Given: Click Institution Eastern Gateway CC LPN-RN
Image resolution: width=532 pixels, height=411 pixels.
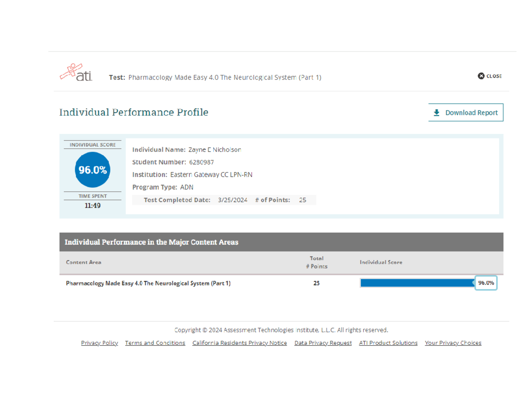Looking at the screenshot, I should 192,175.
